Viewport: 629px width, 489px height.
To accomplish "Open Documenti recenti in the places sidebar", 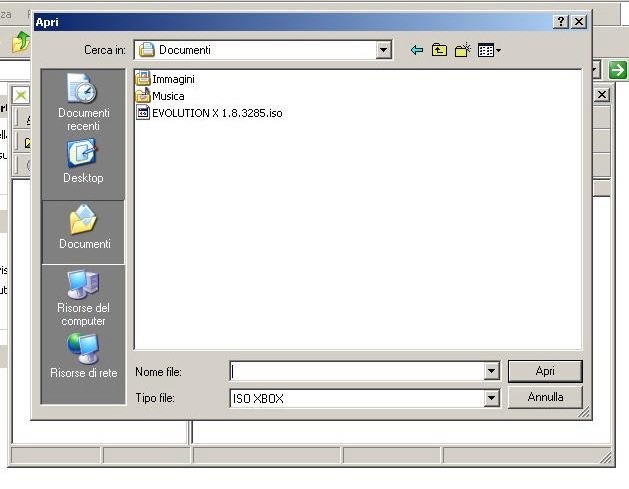I will pyautogui.click(x=84, y=104).
